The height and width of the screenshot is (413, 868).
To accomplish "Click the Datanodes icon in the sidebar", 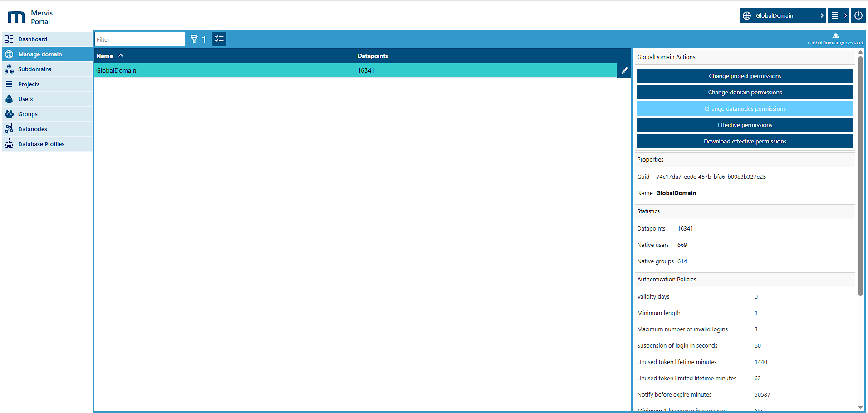I will click(x=9, y=129).
